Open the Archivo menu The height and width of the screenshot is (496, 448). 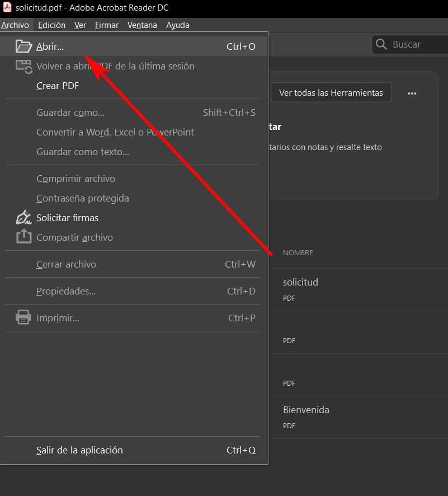pos(15,25)
